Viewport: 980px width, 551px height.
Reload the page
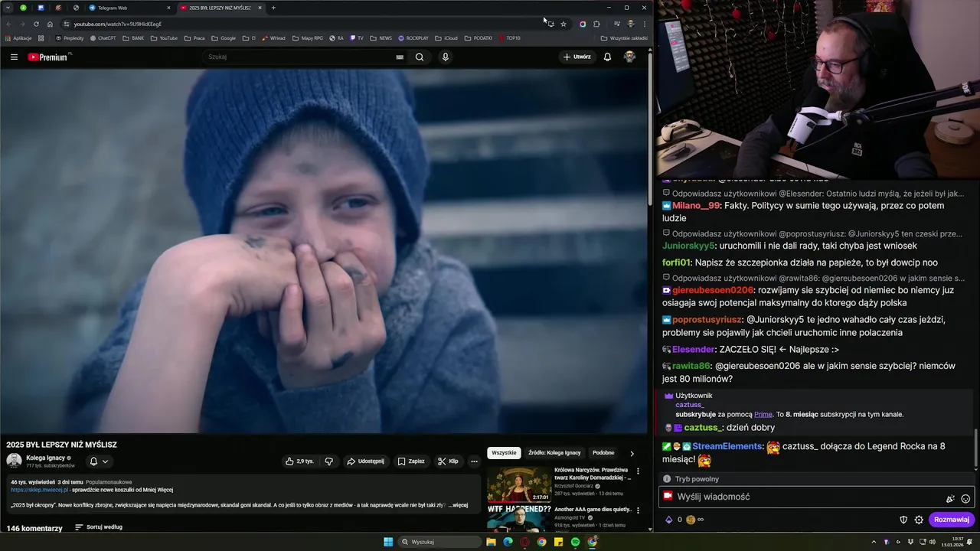click(36, 24)
